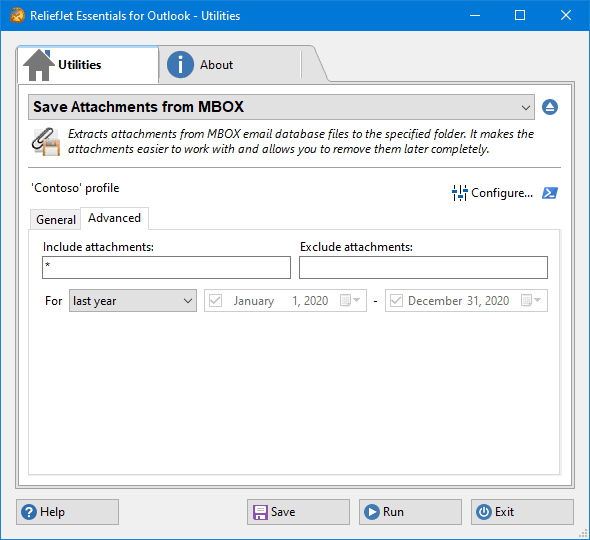
Task: Click the resize grip at window corner
Action: click(583, 533)
